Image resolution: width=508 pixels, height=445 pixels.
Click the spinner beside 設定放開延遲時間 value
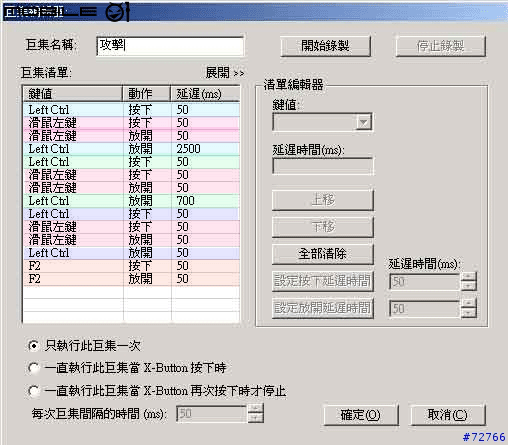tap(469, 308)
